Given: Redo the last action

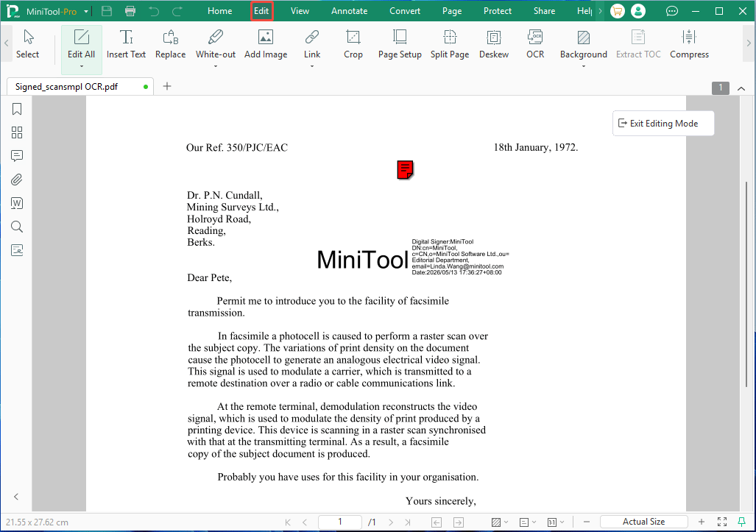Looking at the screenshot, I should pyautogui.click(x=177, y=11).
